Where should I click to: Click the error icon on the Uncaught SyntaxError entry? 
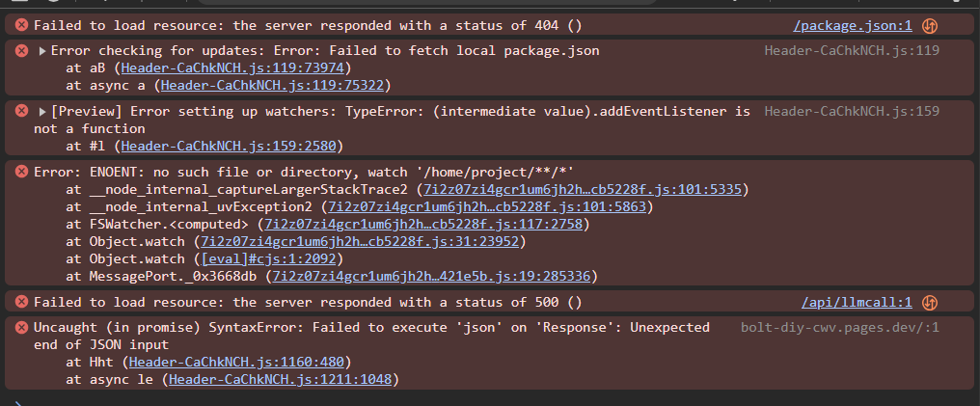[x=21, y=327]
